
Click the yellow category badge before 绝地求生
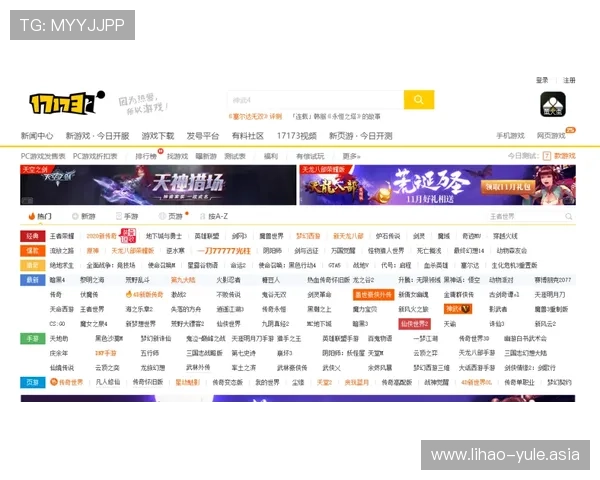click(33, 265)
